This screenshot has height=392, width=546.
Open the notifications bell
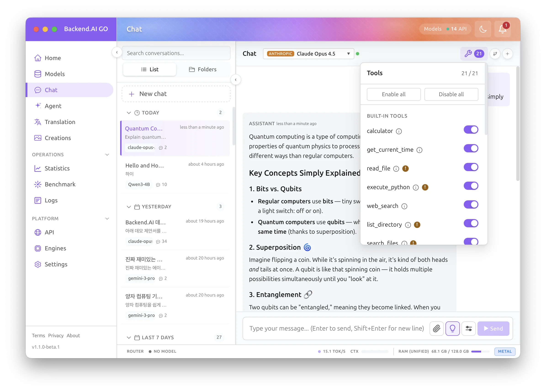502,29
